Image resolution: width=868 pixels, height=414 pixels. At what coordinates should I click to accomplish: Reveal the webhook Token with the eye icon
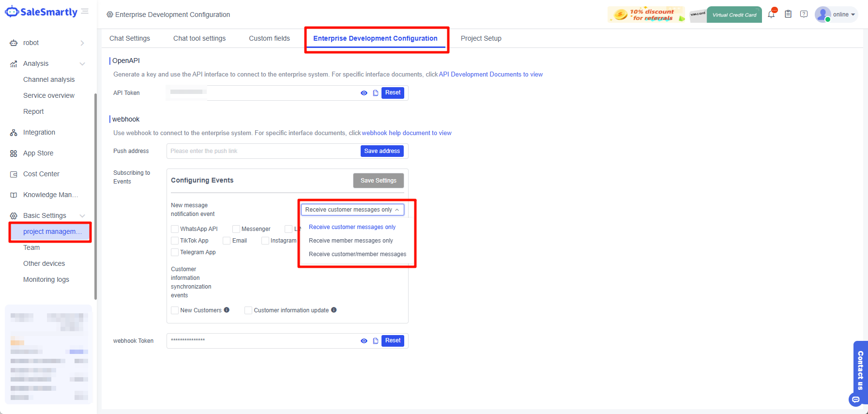point(364,341)
